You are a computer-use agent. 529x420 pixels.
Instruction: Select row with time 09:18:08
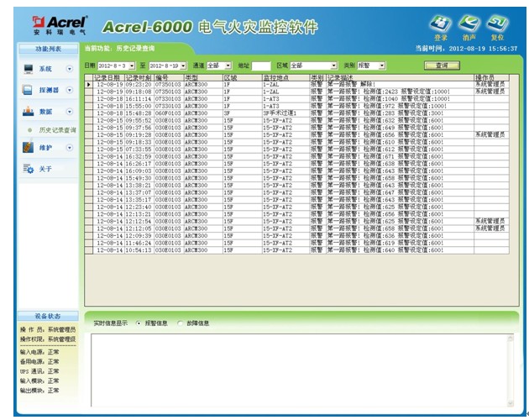tap(297, 92)
